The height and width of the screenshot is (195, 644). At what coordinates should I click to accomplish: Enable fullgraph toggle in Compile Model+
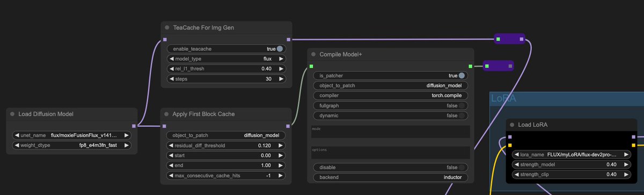coord(462,106)
